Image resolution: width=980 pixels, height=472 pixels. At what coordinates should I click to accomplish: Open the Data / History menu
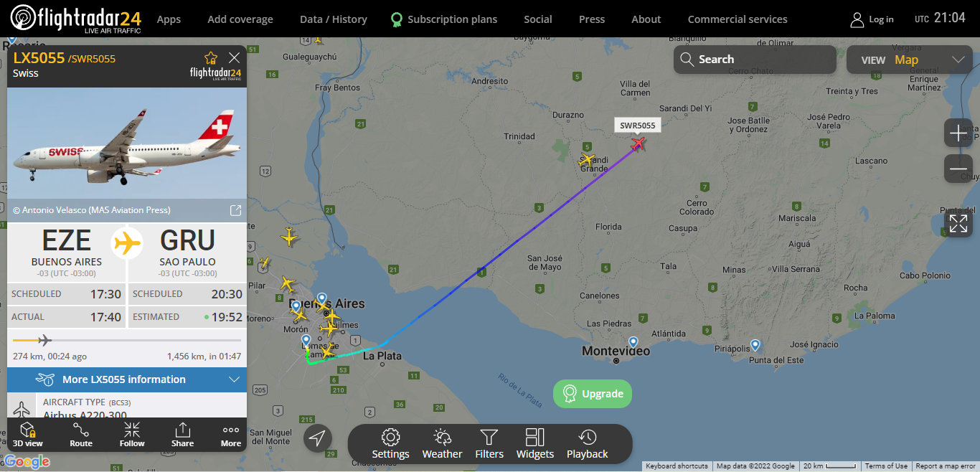(333, 19)
